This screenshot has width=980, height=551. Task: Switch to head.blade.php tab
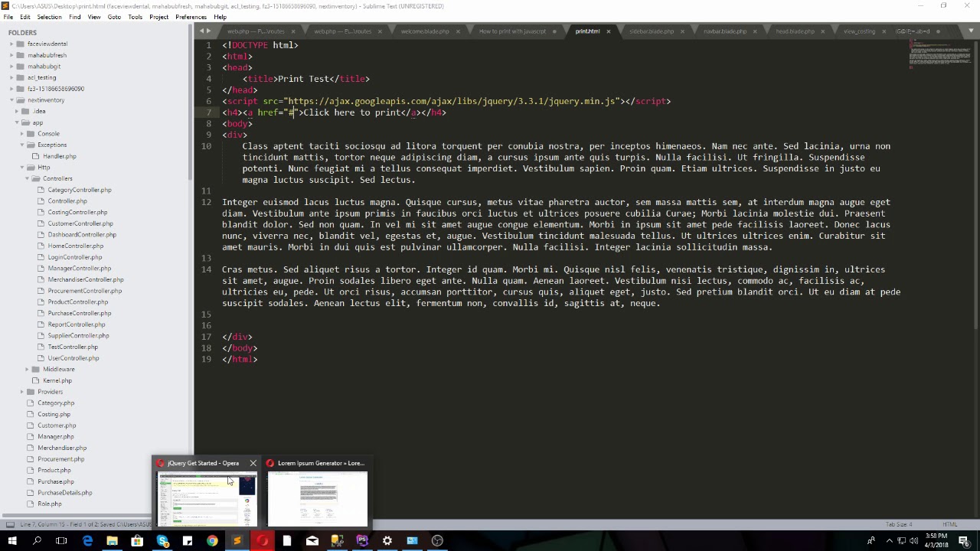point(795,31)
